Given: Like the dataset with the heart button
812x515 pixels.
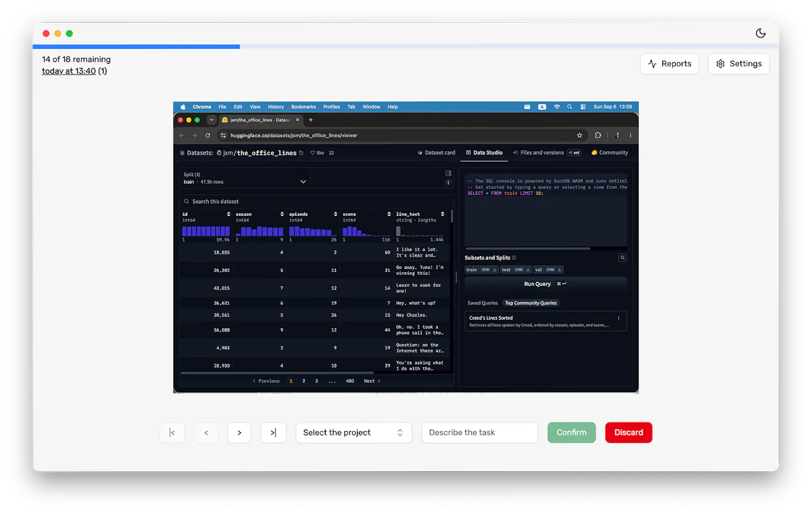Looking at the screenshot, I should 317,153.
